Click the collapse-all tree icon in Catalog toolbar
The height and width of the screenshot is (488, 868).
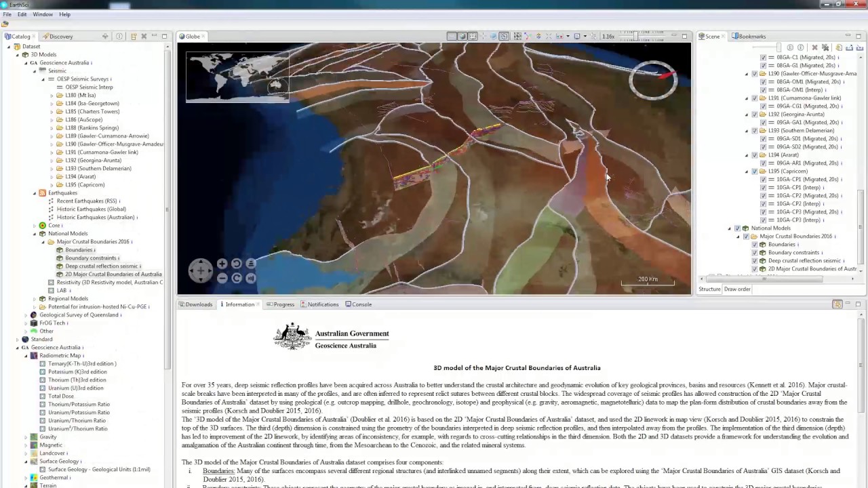tap(134, 36)
